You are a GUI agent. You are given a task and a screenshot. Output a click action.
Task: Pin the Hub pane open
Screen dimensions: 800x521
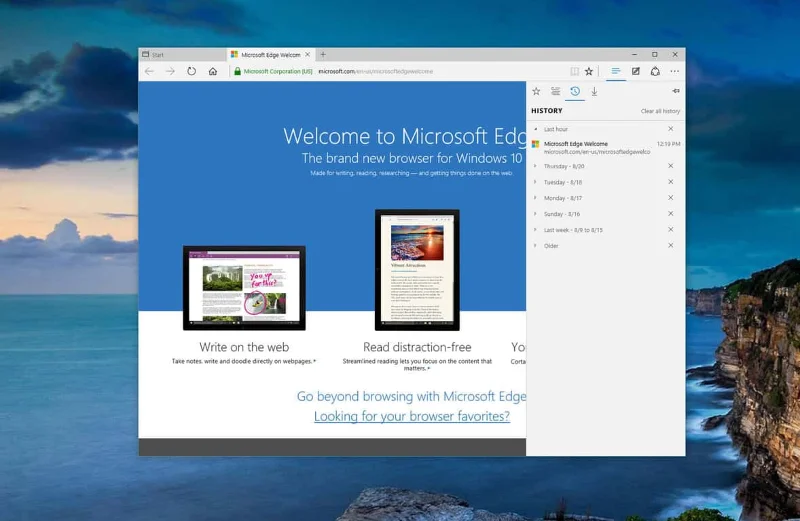click(x=676, y=91)
